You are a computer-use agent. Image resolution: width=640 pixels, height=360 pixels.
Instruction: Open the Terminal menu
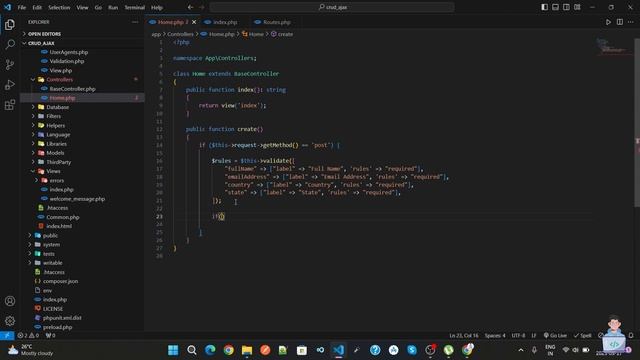(x=135, y=7)
